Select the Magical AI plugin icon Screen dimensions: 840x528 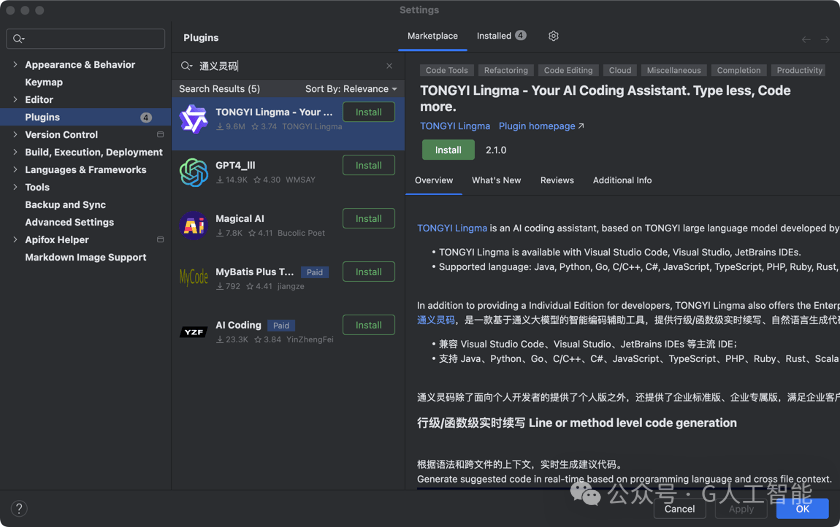point(193,225)
